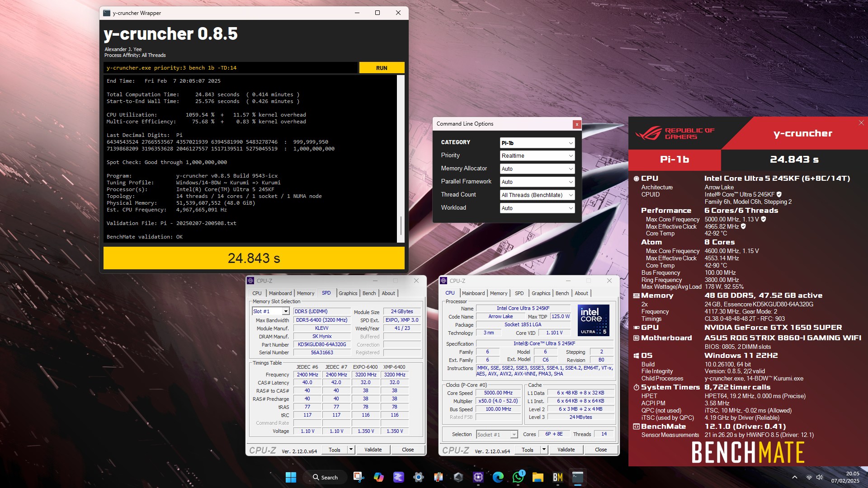868x488 pixels.
Task: Open the Wi-Fi network tray icon
Action: coord(809,477)
